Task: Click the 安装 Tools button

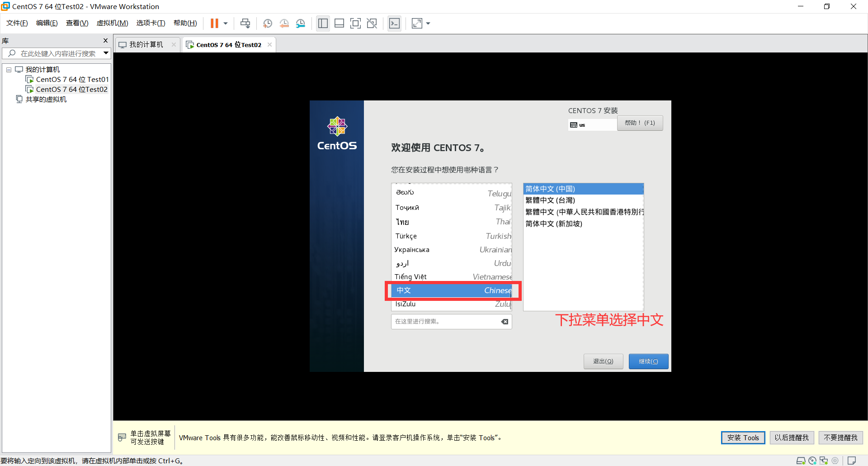Action: [x=743, y=437]
